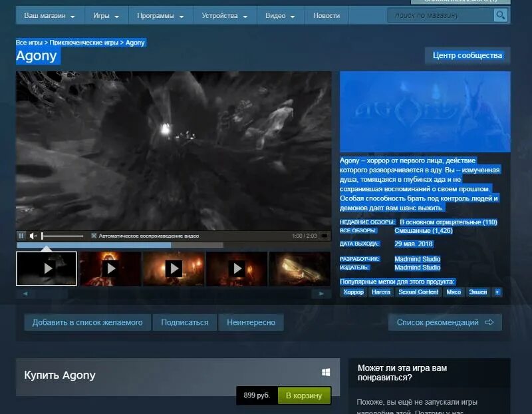Click the 899 руб. price label
Viewport: 532px width, 414px height.
click(257, 395)
